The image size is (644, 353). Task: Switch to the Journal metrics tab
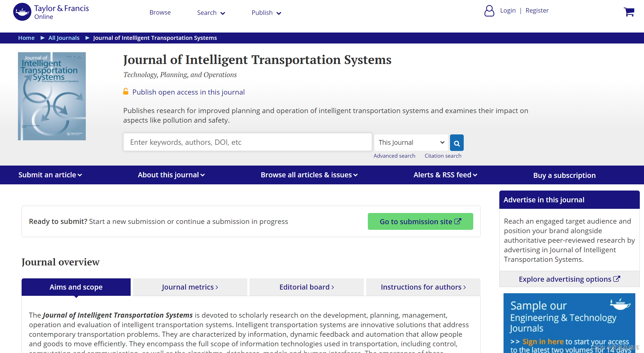click(x=190, y=287)
